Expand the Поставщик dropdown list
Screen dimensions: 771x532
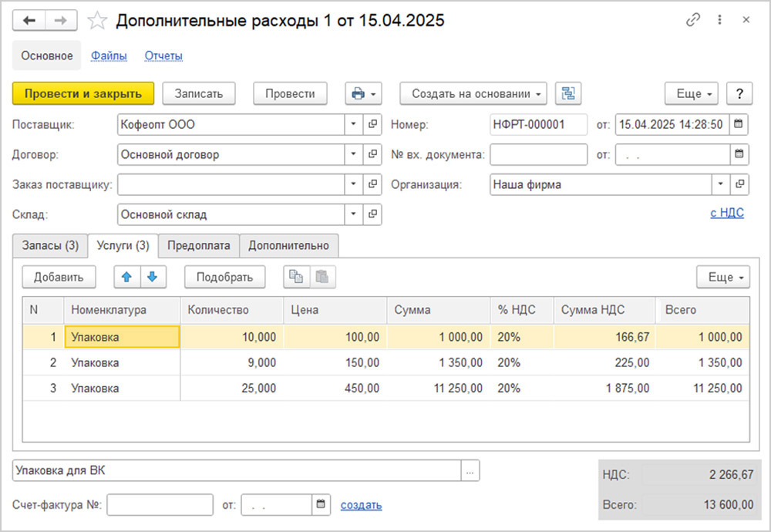point(354,124)
